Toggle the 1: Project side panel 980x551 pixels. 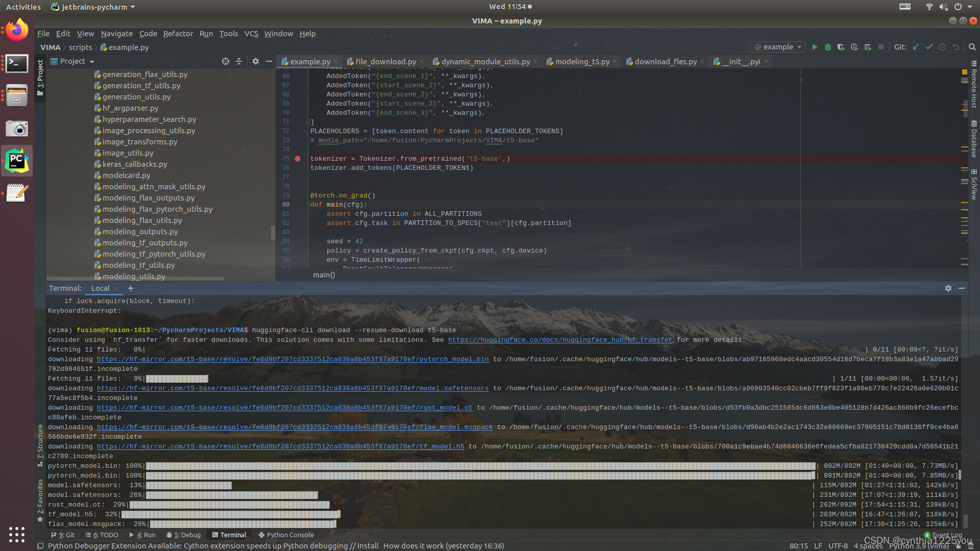point(40,78)
